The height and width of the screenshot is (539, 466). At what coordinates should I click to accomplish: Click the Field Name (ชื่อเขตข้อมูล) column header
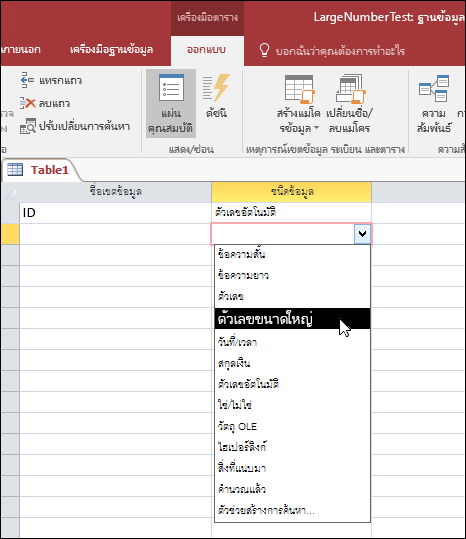[115, 192]
